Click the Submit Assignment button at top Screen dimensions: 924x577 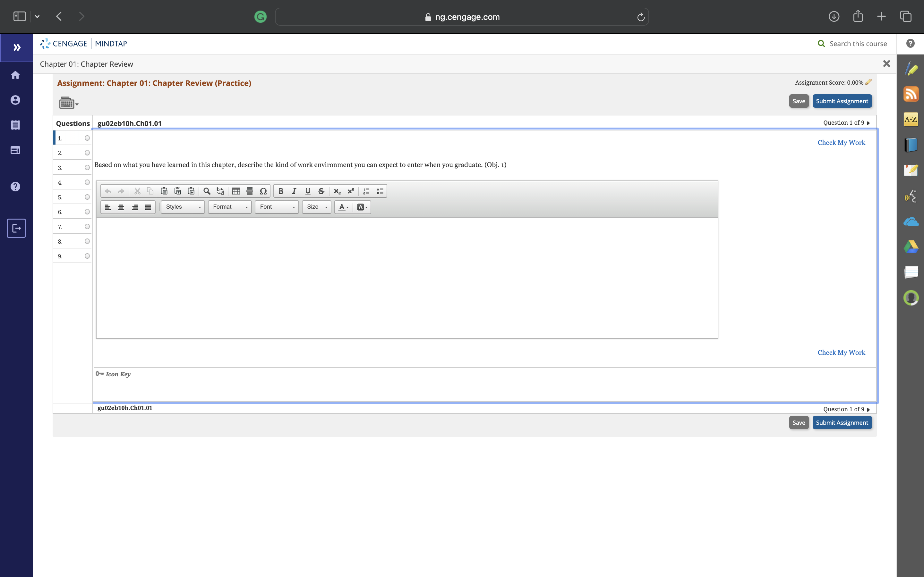click(x=842, y=101)
